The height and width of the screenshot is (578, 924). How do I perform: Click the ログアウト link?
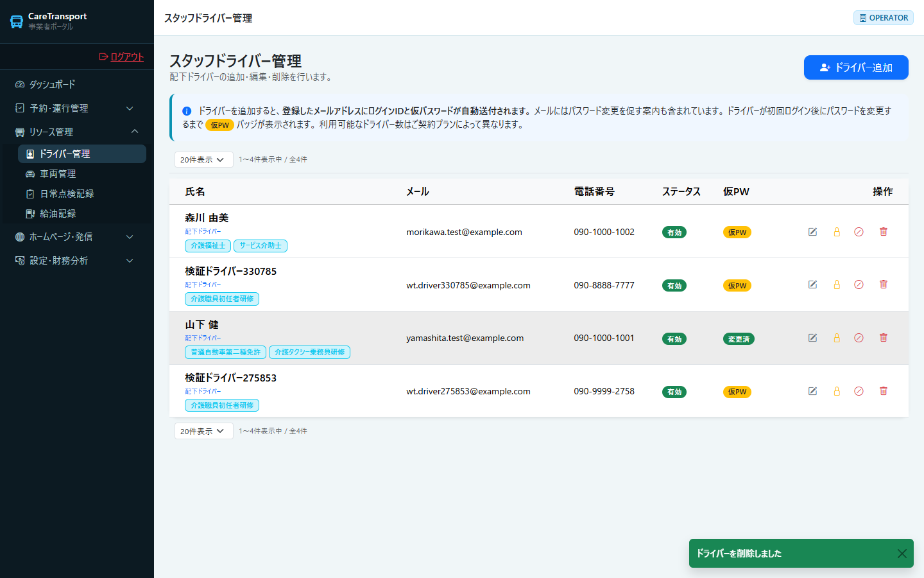coord(121,57)
